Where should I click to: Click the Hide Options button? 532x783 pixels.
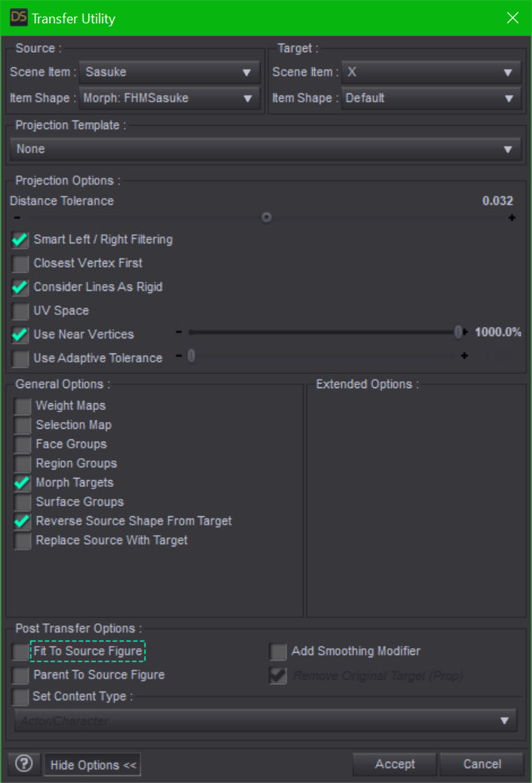click(93, 765)
